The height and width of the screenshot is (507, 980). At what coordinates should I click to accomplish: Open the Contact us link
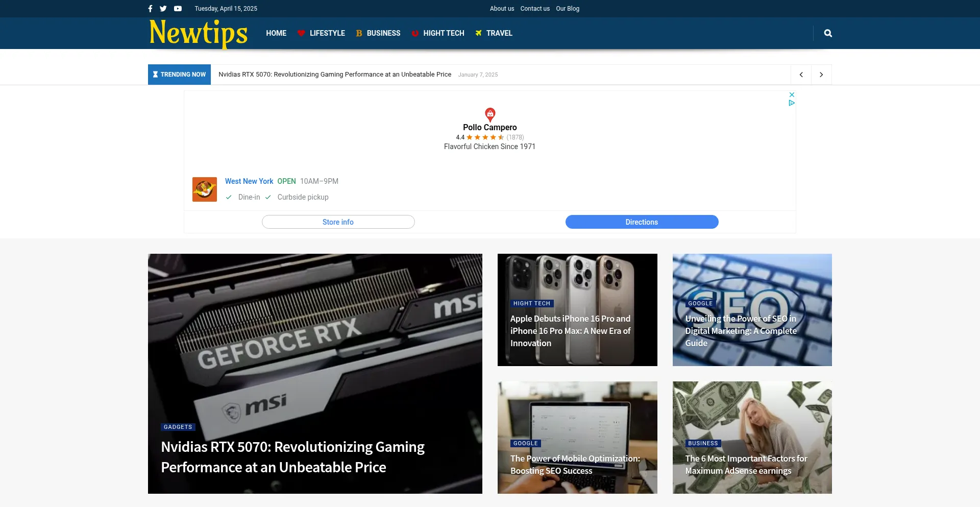(x=535, y=9)
